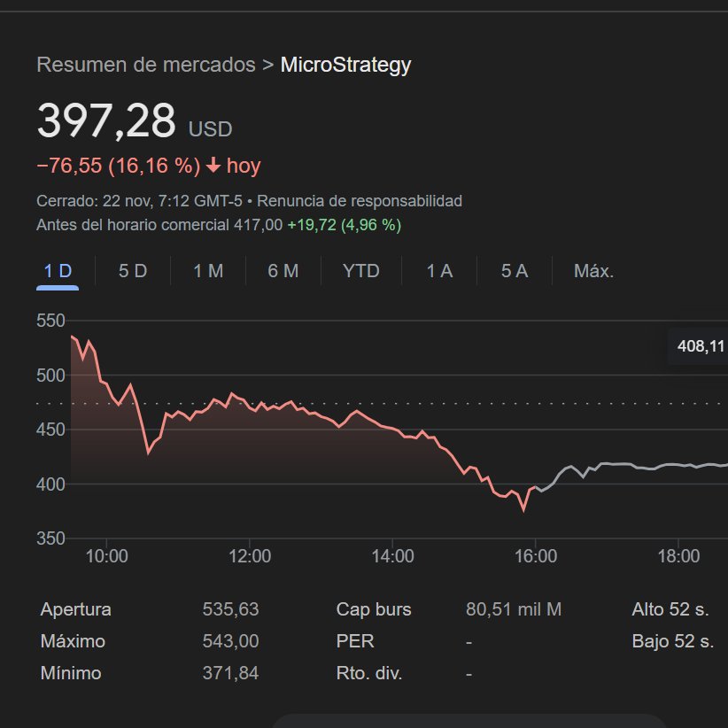Click the 14:00 label on time axis

tap(392, 556)
